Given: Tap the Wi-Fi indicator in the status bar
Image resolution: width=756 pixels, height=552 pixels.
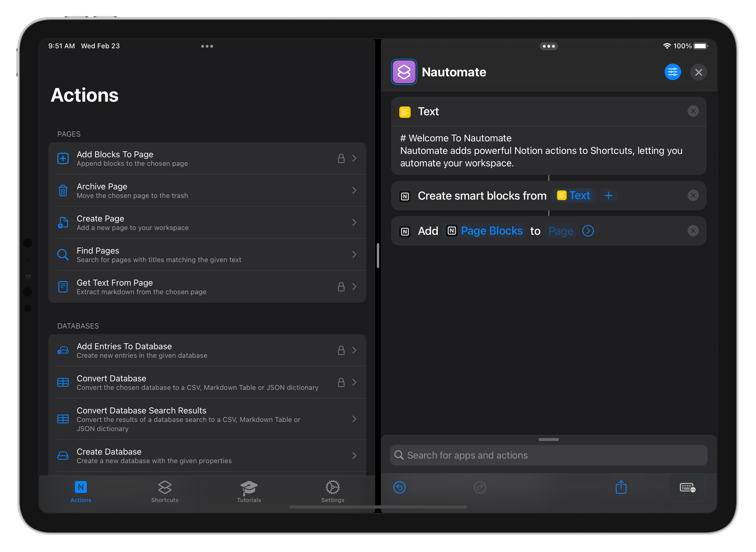Looking at the screenshot, I should tap(667, 46).
